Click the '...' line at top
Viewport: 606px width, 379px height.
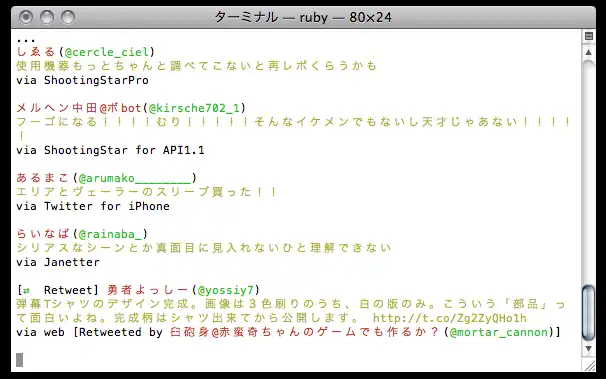click(x=26, y=40)
